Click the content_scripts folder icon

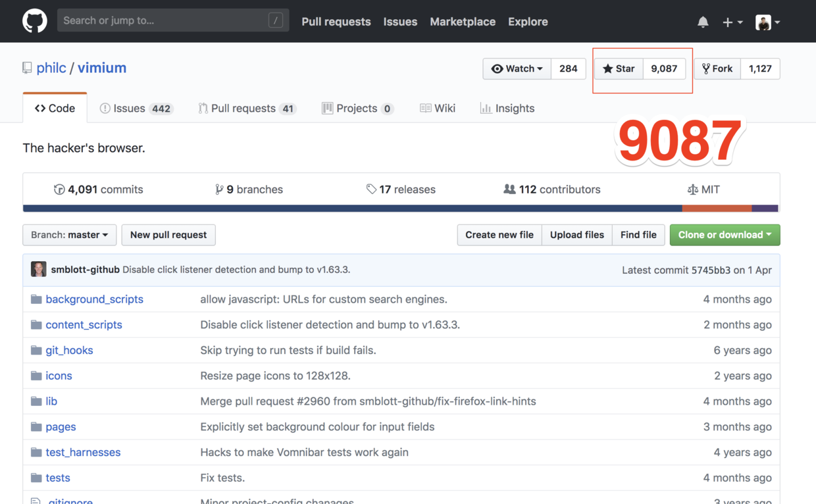tap(36, 324)
